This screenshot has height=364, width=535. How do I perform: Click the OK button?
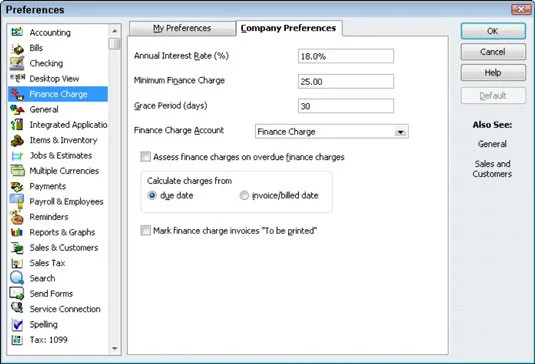[493, 31]
